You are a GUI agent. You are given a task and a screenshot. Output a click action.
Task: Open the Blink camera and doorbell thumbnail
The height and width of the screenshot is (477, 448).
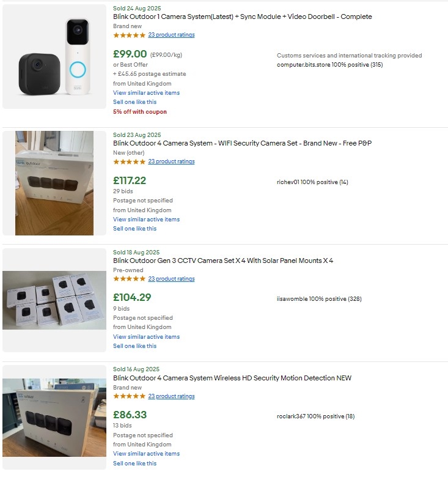[x=54, y=57]
